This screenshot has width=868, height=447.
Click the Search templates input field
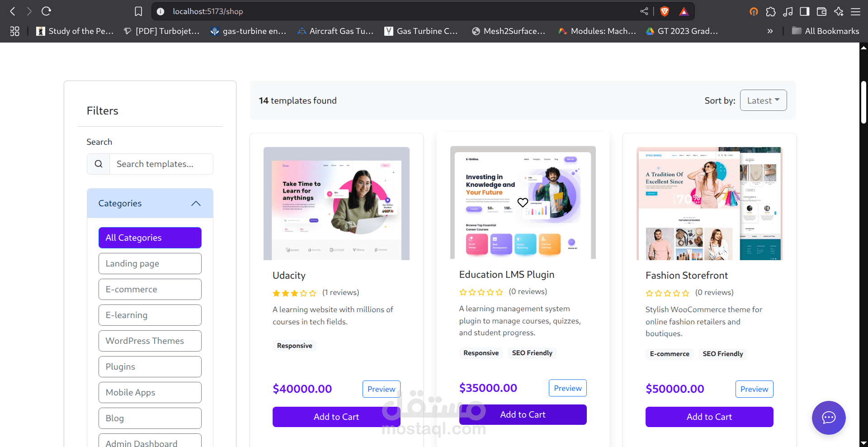(161, 164)
